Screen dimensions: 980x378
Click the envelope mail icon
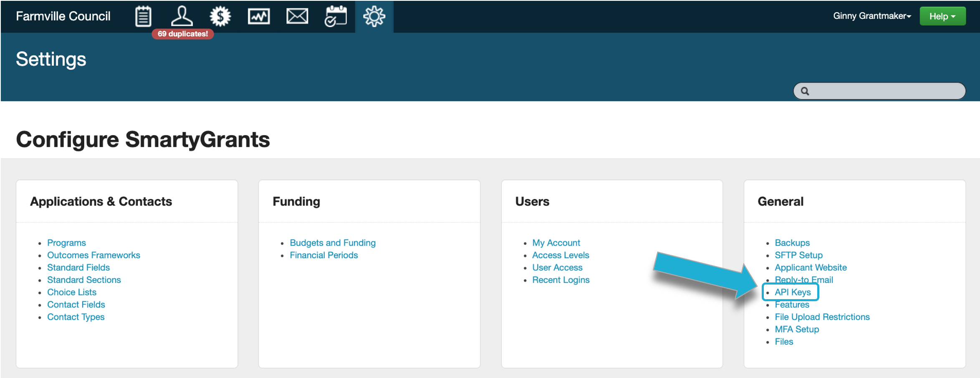coord(297,17)
